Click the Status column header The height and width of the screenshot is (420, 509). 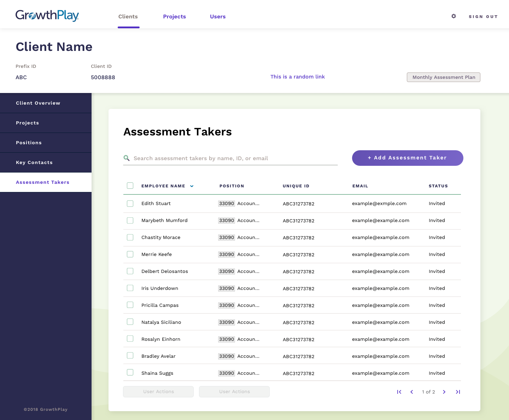pos(438,186)
